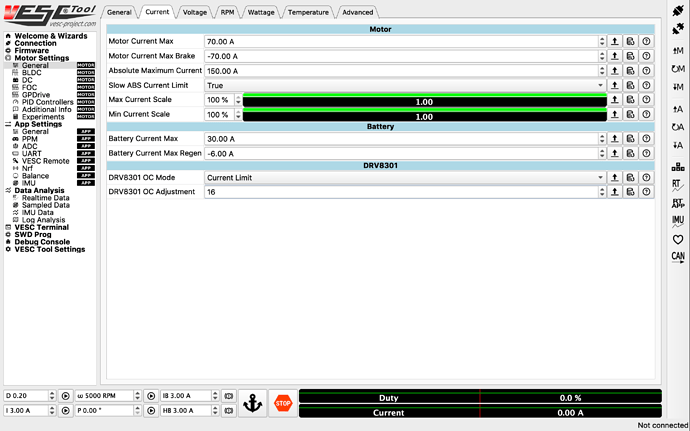Run RPM play button next to 5000 RPM
The image size is (690, 431).
pyautogui.click(x=151, y=396)
